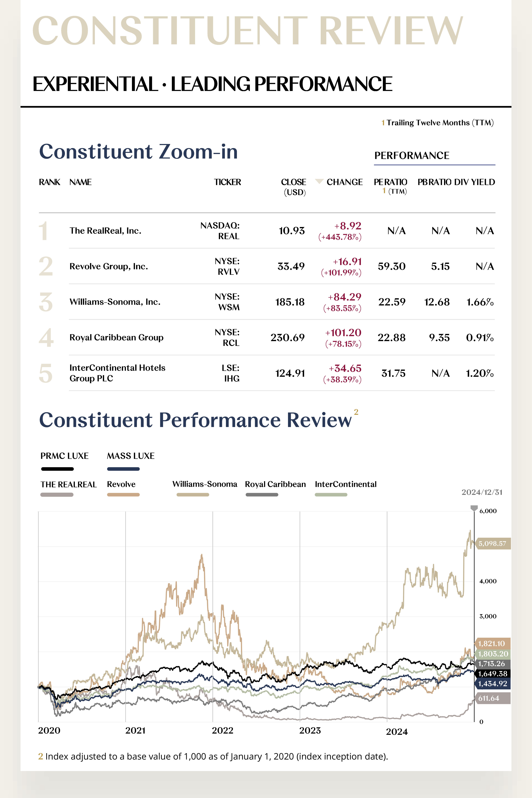Click the 5,098.57 value tag on chart
This screenshot has height=798, width=532.
click(x=492, y=544)
